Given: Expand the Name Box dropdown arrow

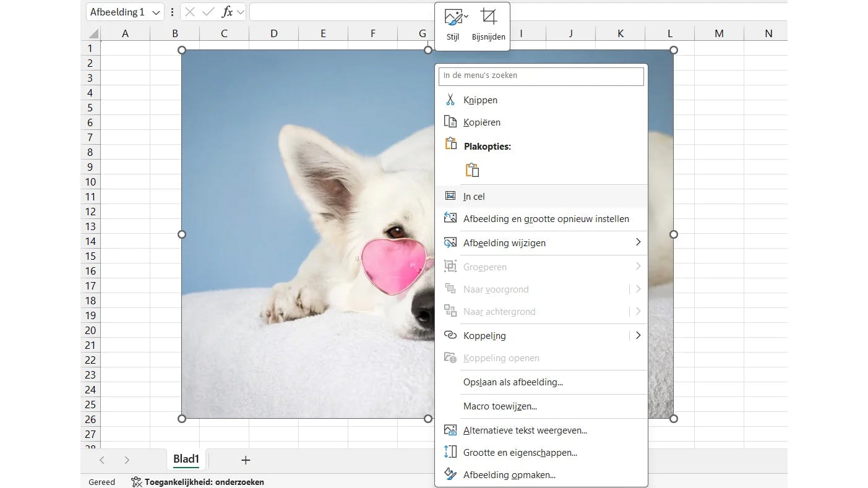Looking at the screenshot, I should coord(156,12).
